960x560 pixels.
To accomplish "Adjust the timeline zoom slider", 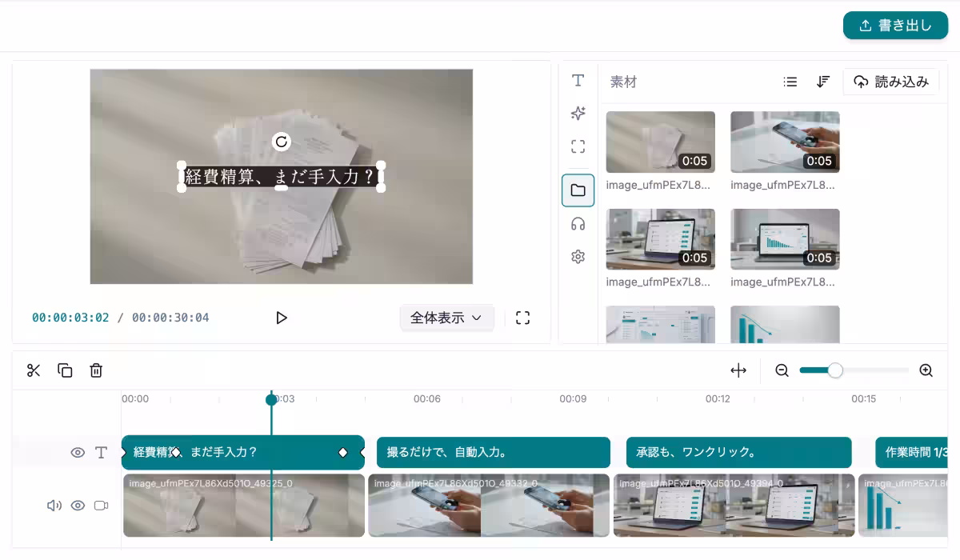I will (x=835, y=370).
